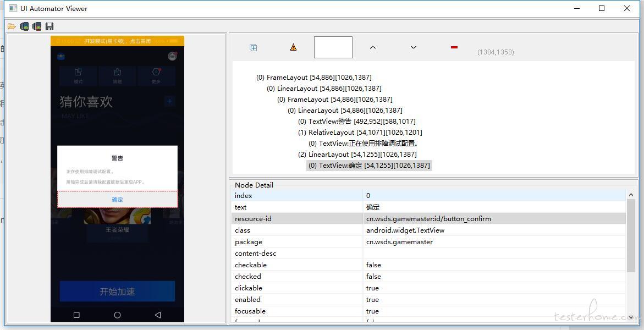Click the package value cn.wsds.gamemaster
Screen dimensions: 644x330
399,241
